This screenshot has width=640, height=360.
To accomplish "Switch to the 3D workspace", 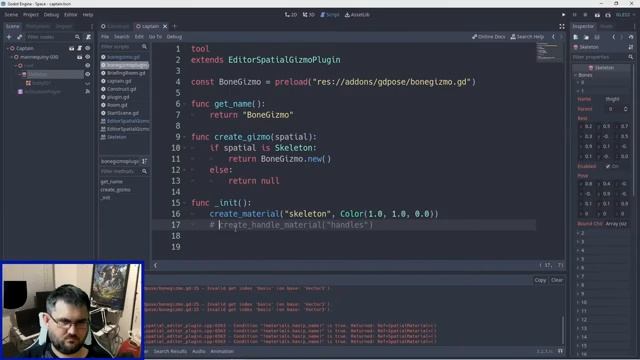I will tap(309, 15).
